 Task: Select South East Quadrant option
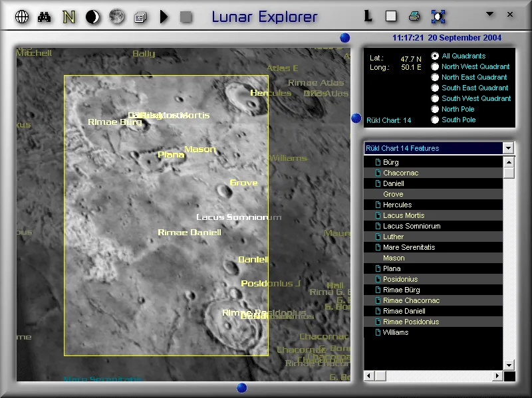coord(435,88)
